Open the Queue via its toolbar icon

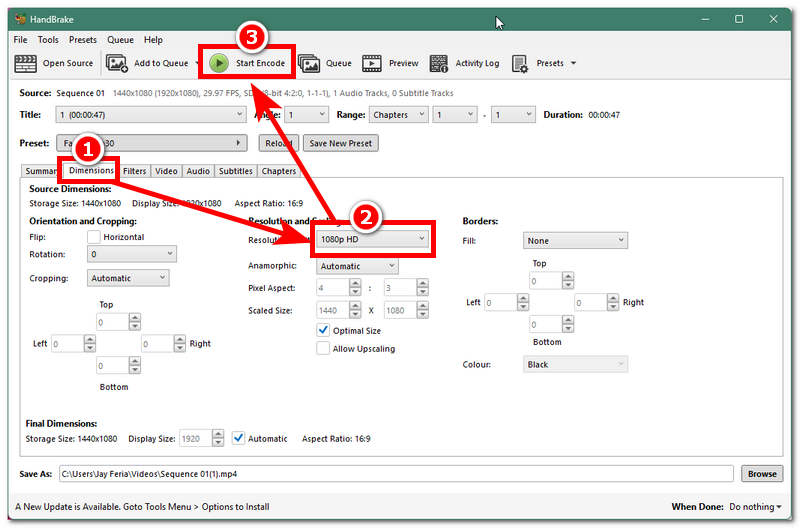tap(309, 64)
